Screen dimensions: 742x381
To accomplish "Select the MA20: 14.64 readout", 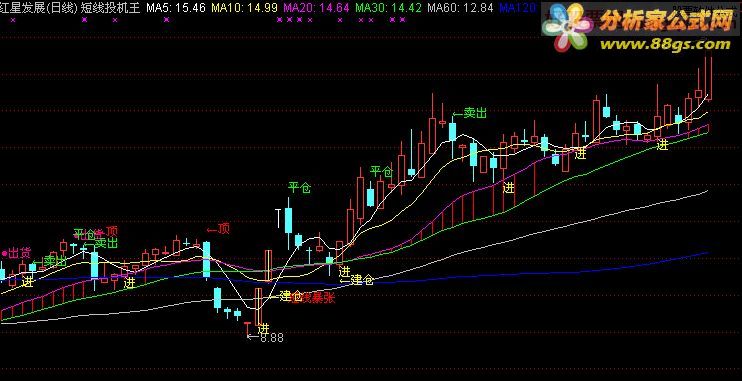I will coord(317,8).
